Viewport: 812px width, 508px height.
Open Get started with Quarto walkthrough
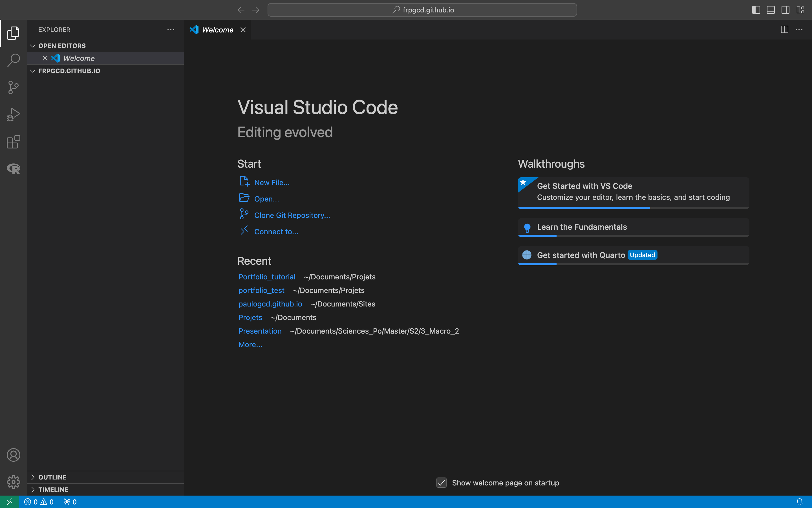point(634,256)
